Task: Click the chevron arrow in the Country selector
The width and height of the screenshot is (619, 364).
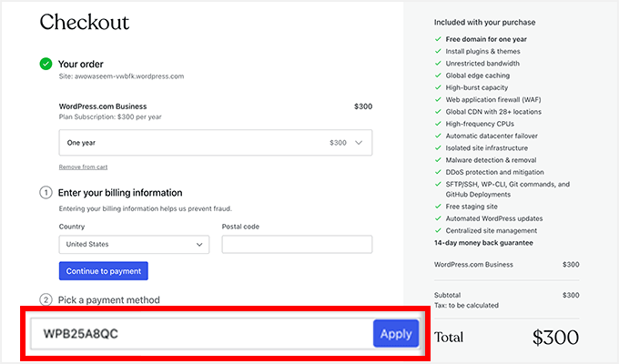Action: click(x=199, y=245)
